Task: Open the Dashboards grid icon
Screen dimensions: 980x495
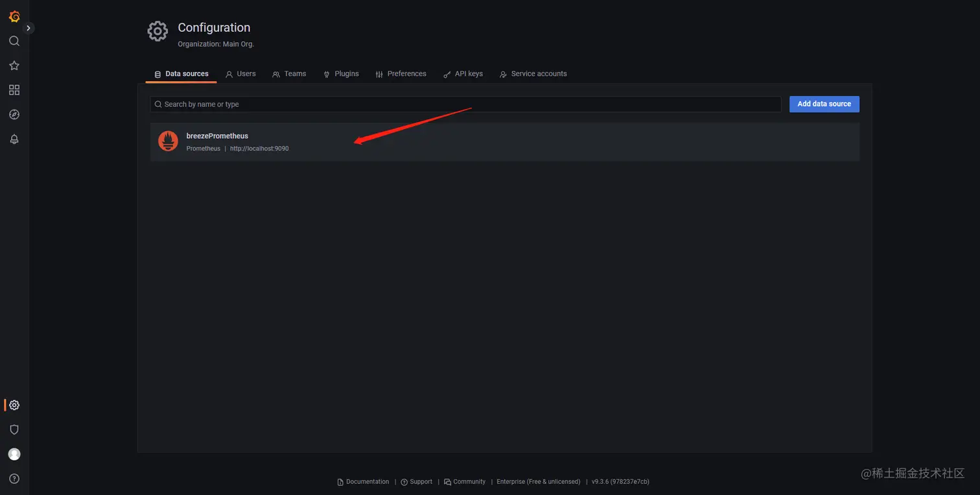Action: 14,90
